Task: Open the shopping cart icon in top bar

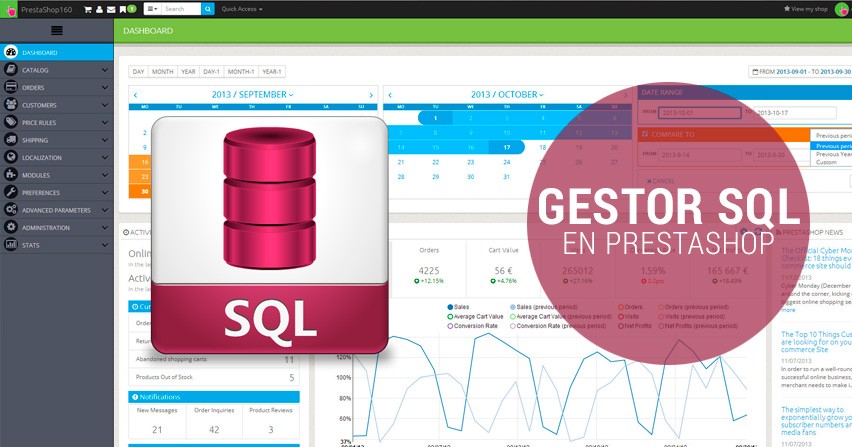Action: pyautogui.click(x=87, y=9)
